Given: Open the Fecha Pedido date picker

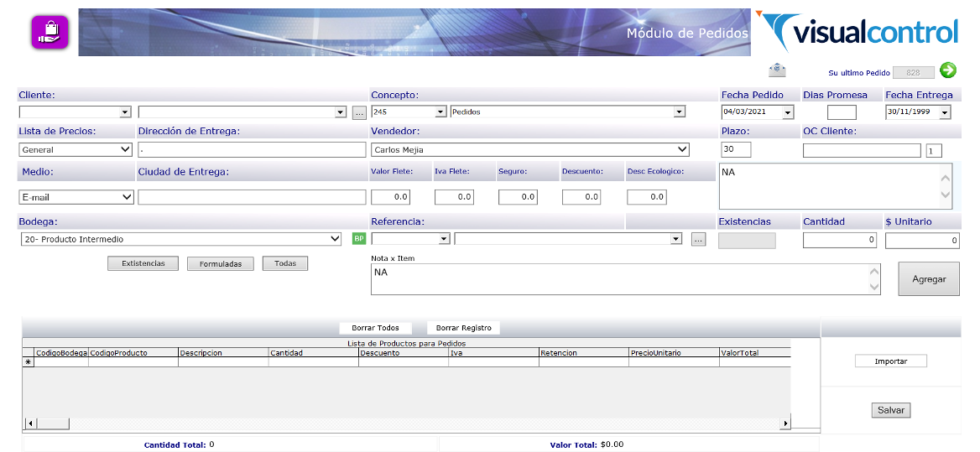Looking at the screenshot, I should click(788, 112).
